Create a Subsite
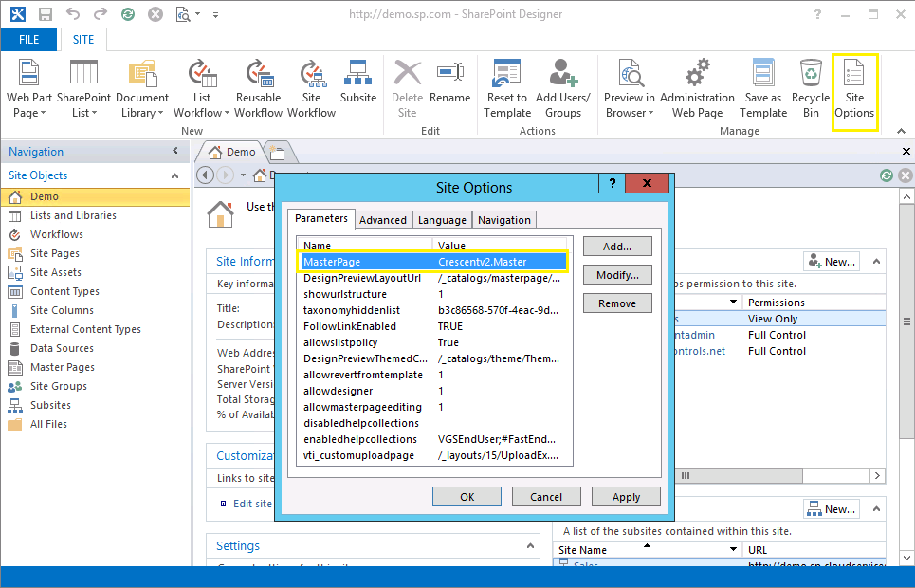Image resolution: width=915 pixels, height=588 pixels. (x=358, y=89)
